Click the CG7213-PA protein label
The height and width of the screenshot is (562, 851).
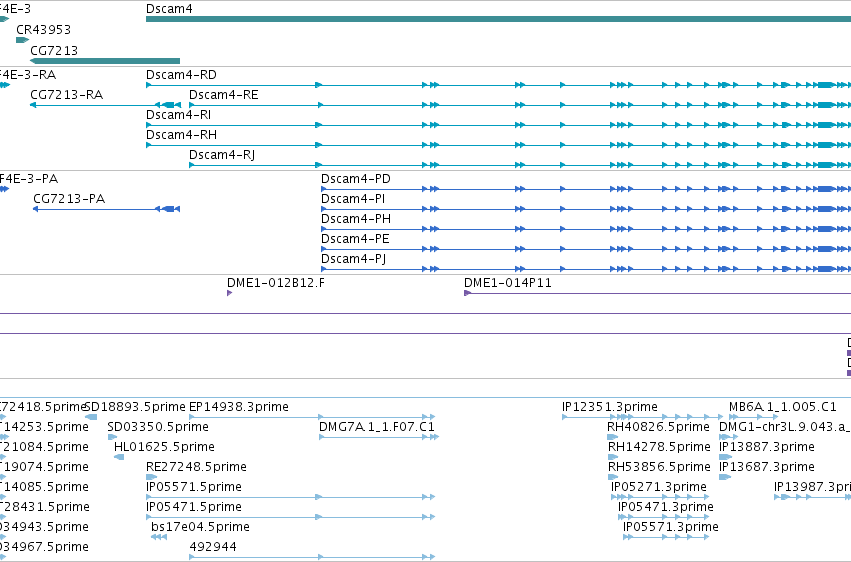click(69, 199)
